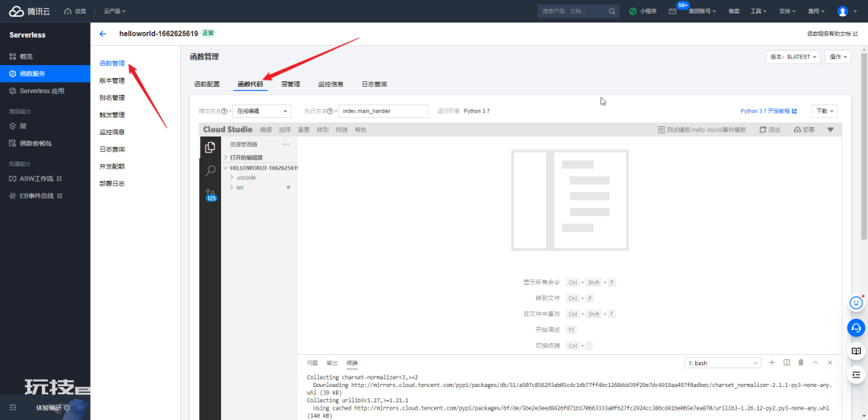Open the smiley feedback floating icon
The height and width of the screenshot is (420, 868).
coord(857,303)
